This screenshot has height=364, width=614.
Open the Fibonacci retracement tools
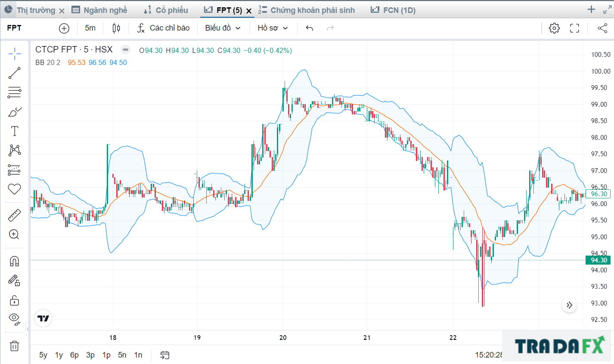pos(14,92)
